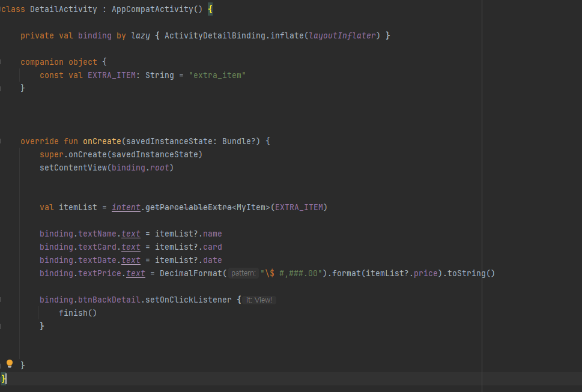The height and width of the screenshot is (392, 582).
Task: Click the 'lazy' delegate word
Action: click(141, 35)
